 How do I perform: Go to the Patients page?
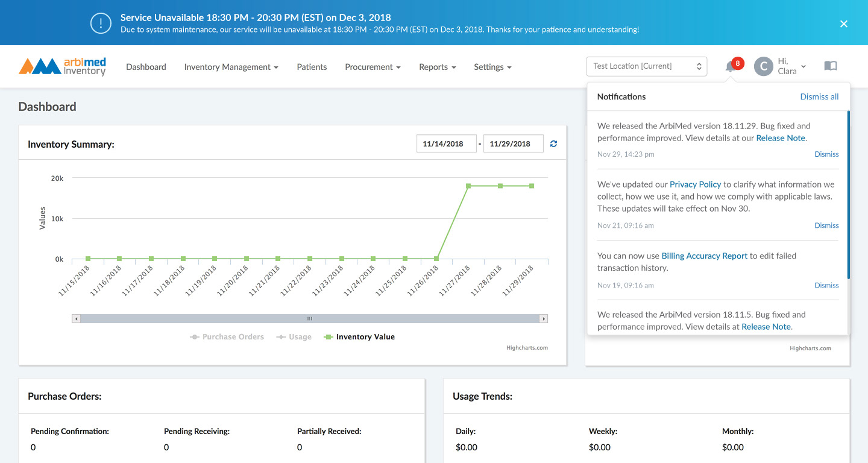(312, 67)
